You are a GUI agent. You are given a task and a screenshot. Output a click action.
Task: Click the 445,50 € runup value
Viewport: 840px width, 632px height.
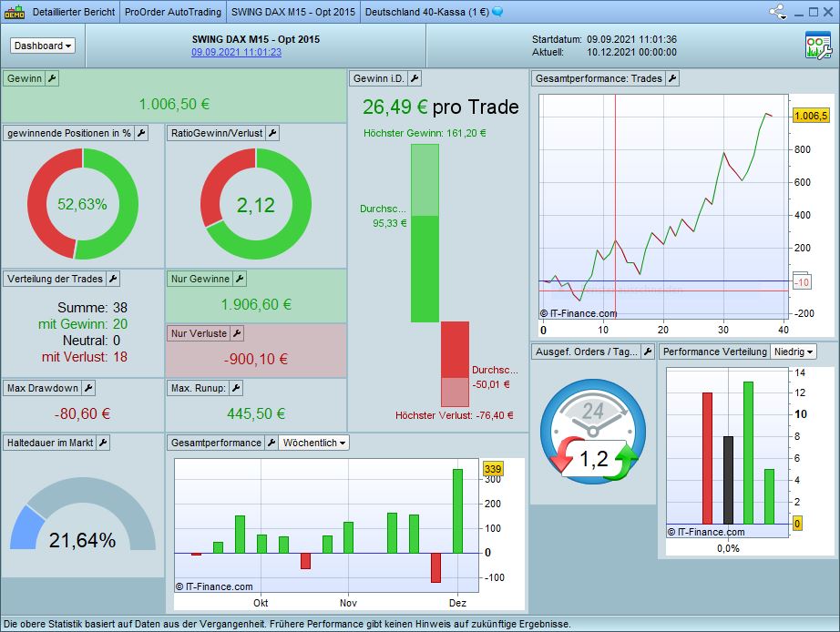click(256, 413)
